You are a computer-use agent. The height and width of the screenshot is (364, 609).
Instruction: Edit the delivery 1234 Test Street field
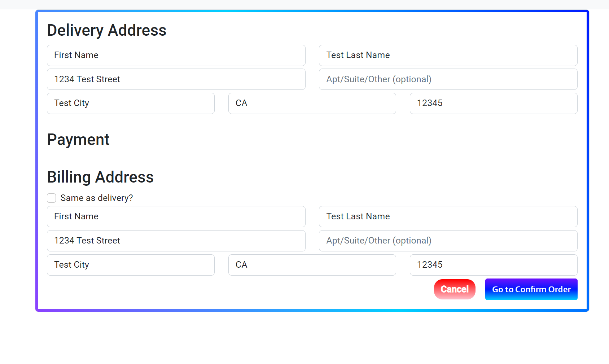pyautogui.click(x=176, y=79)
